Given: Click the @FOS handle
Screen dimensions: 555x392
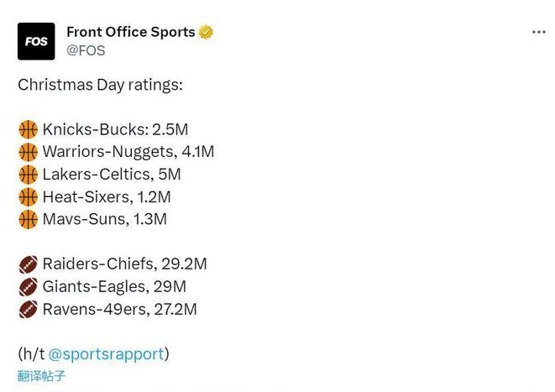Looking at the screenshot, I should pyautogui.click(x=86, y=50).
